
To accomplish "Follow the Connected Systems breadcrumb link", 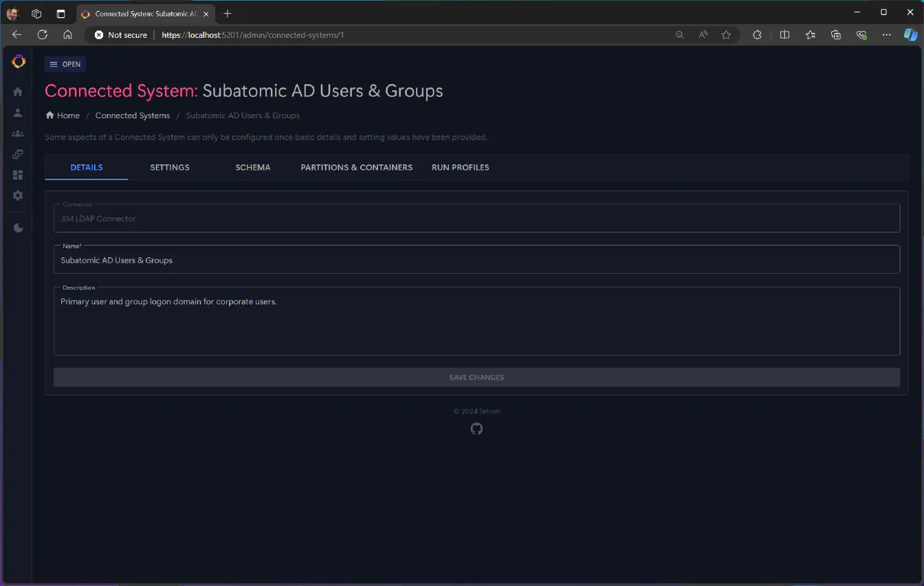I will click(x=132, y=115).
